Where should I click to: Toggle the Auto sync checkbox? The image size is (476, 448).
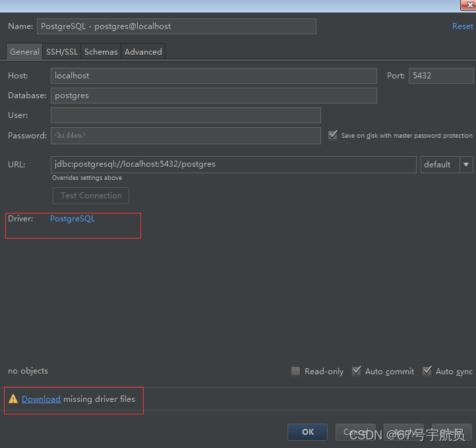coord(427,371)
